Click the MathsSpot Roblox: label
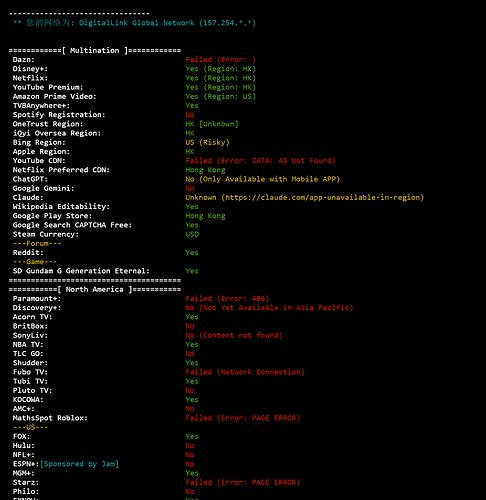 [50, 418]
